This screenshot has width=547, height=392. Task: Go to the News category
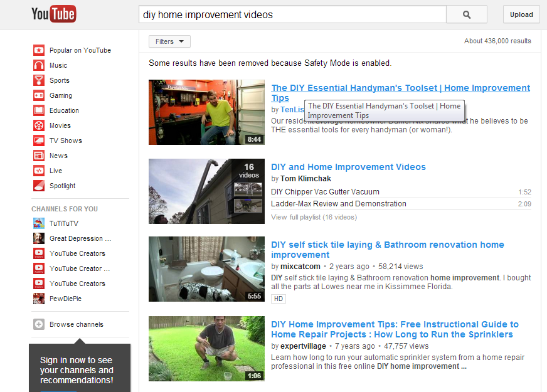[x=58, y=156]
